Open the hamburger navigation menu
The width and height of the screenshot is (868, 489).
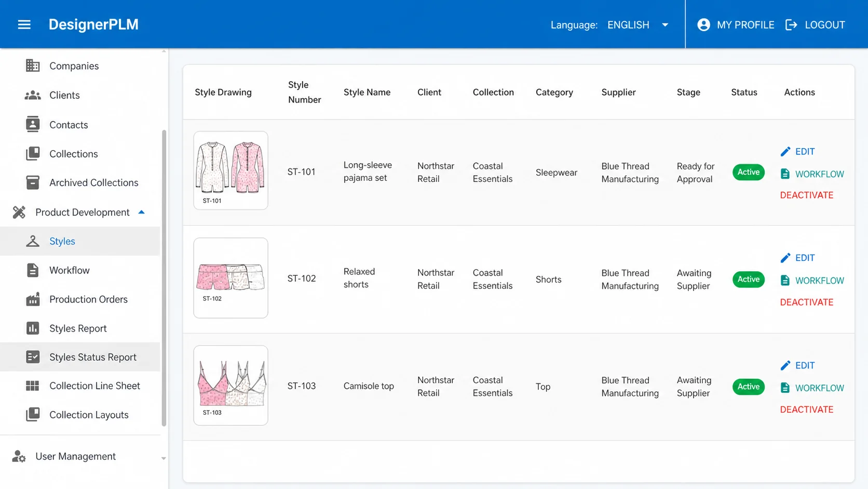[24, 24]
